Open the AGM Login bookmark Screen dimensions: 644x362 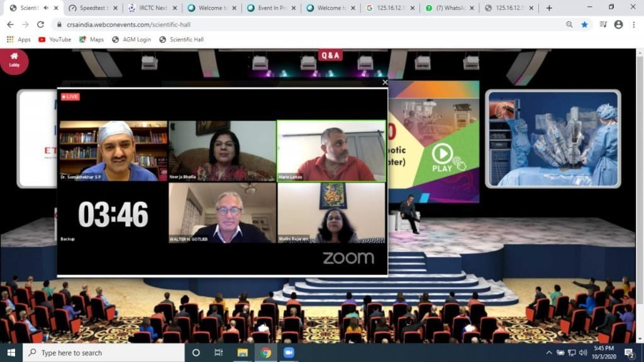131,40
